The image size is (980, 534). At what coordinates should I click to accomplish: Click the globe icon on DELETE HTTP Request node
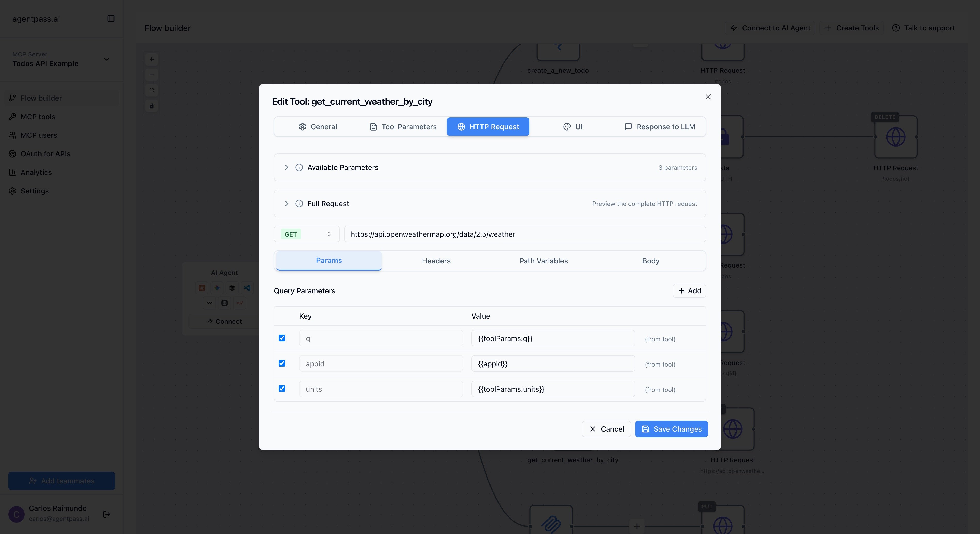(896, 137)
